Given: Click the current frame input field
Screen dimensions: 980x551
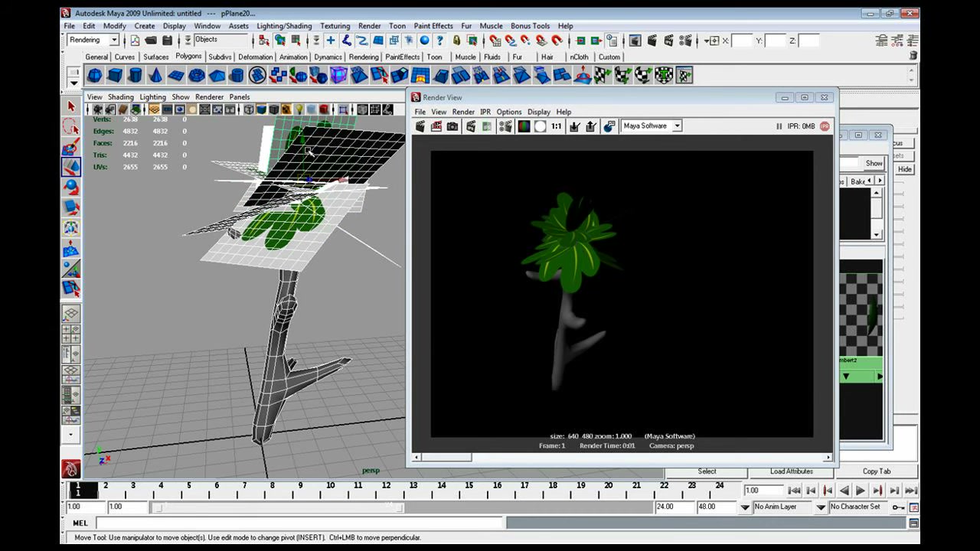Looking at the screenshot, I should click(764, 491).
